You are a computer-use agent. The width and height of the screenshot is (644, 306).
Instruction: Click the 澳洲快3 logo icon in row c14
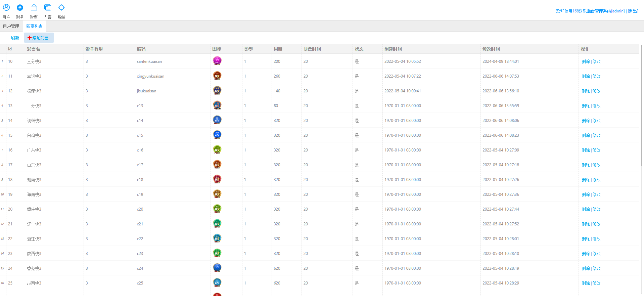[217, 120]
